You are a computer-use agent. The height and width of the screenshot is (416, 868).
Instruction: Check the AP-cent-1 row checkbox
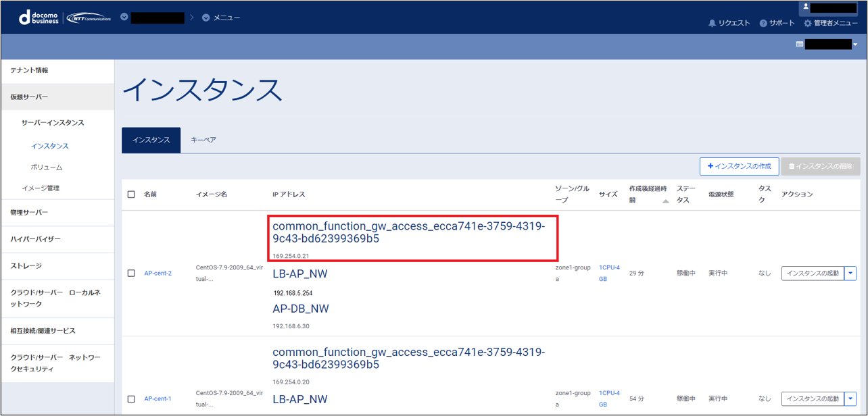coord(131,399)
